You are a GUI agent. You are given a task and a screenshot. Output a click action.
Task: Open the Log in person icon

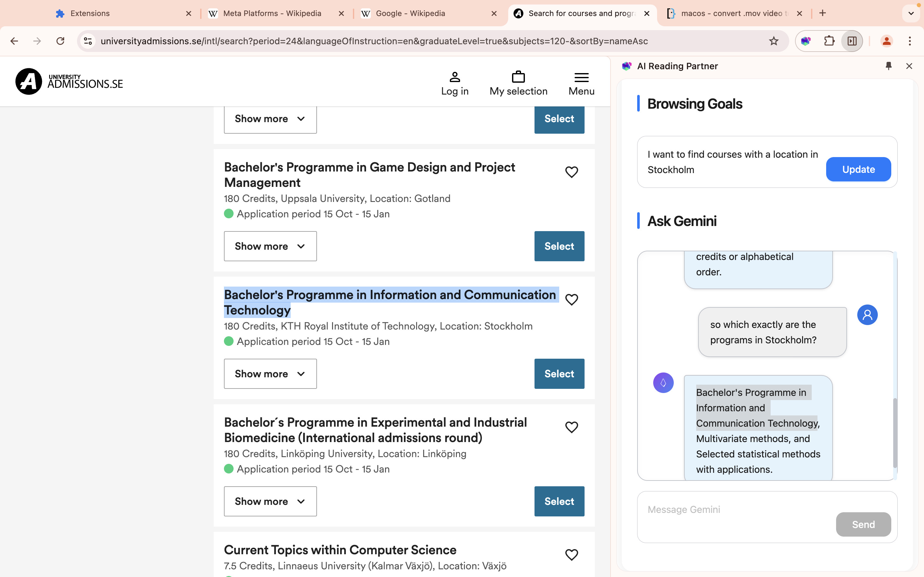pos(454,77)
